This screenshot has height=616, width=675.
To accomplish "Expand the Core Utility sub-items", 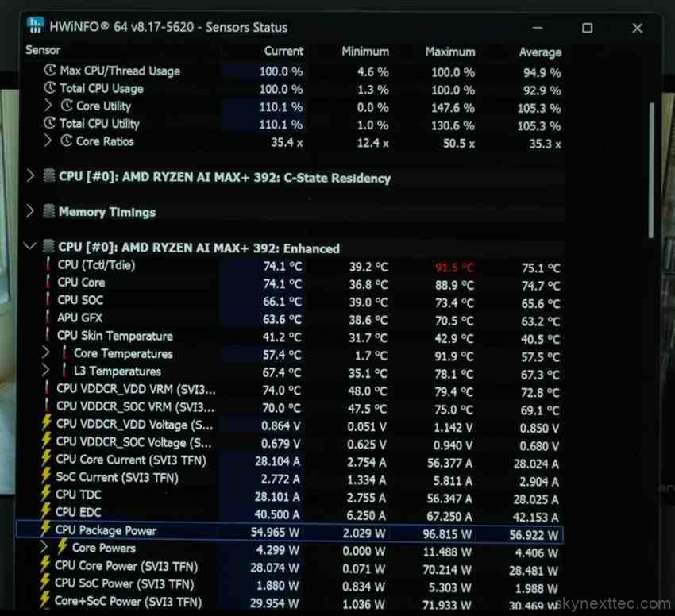I will pyautogui.click(x=48, y=106).
